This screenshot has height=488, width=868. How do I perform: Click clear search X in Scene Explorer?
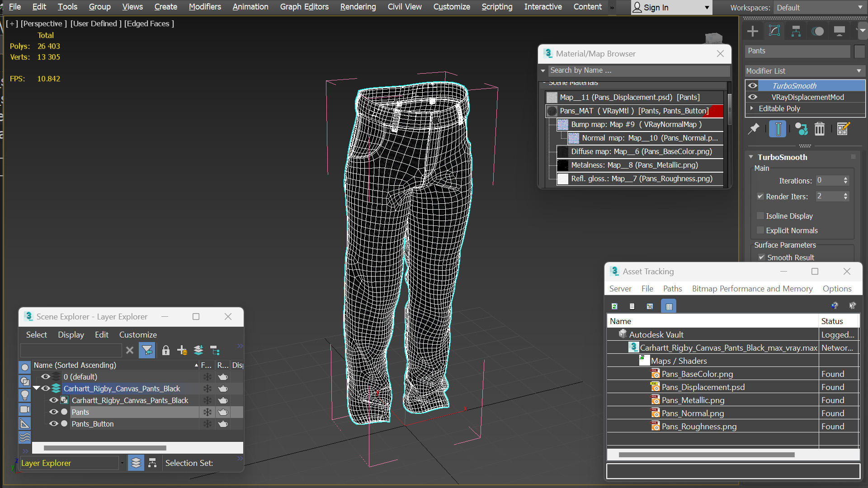click(130, 350)
